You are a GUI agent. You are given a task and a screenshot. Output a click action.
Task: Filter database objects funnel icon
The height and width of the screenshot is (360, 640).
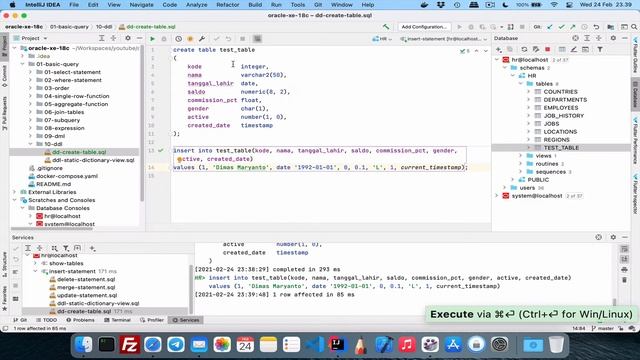(x=600, y=49)
